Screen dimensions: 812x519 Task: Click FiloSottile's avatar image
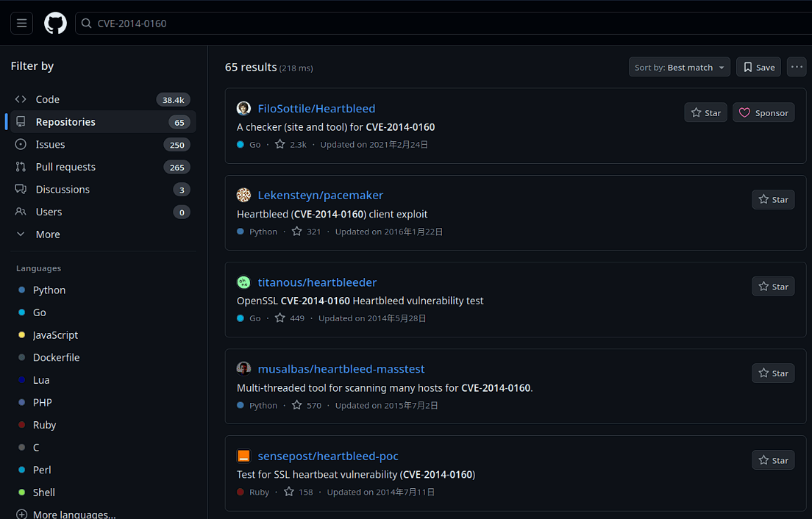[244, 109]
